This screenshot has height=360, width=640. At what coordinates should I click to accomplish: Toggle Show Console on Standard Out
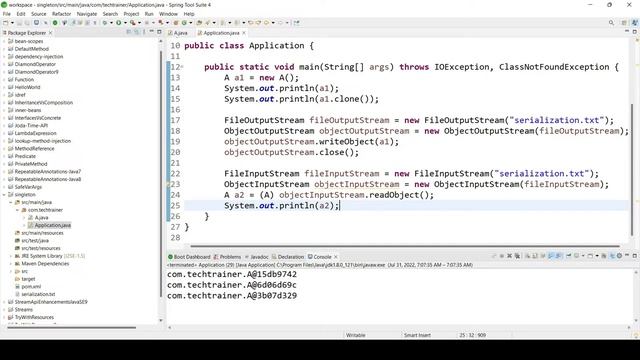(551, 256)
